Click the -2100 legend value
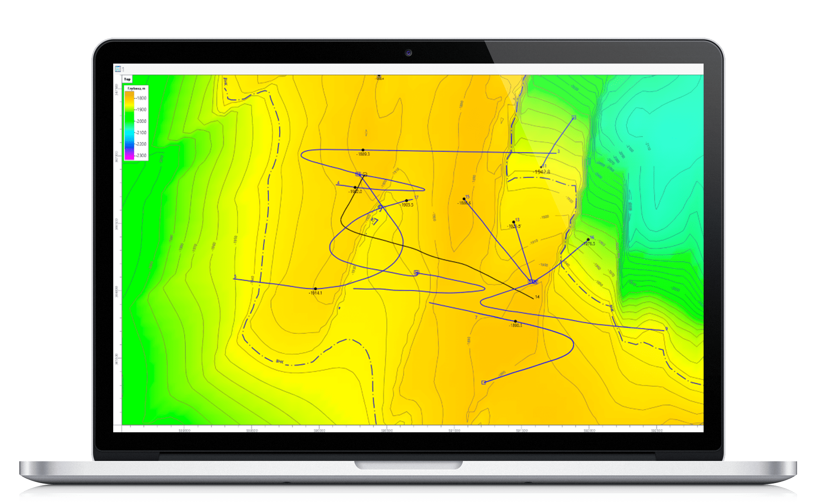Screen dimensions: 818x504 141,133
